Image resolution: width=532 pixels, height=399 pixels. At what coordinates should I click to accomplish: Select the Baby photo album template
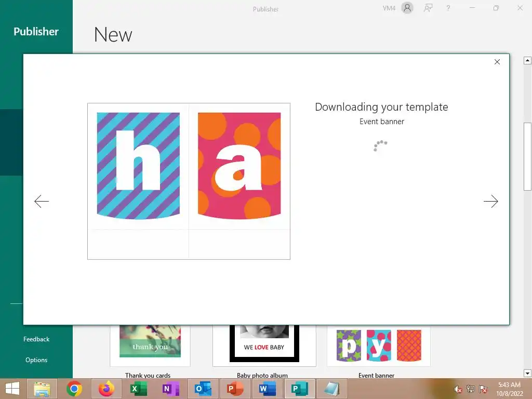264,345
